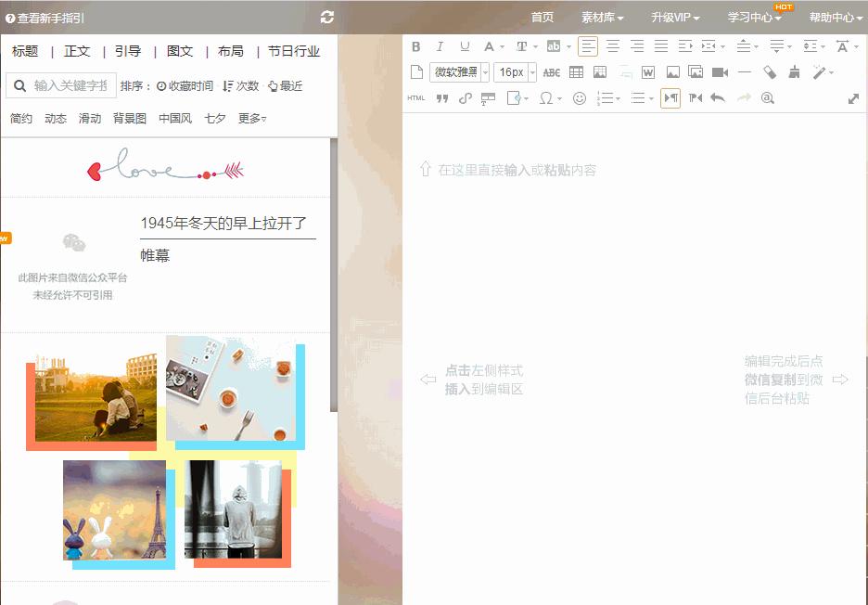Clear formatting with the eraser icon
The width and height of the screenshot is (868, 605).
click(x=770, y=71)
